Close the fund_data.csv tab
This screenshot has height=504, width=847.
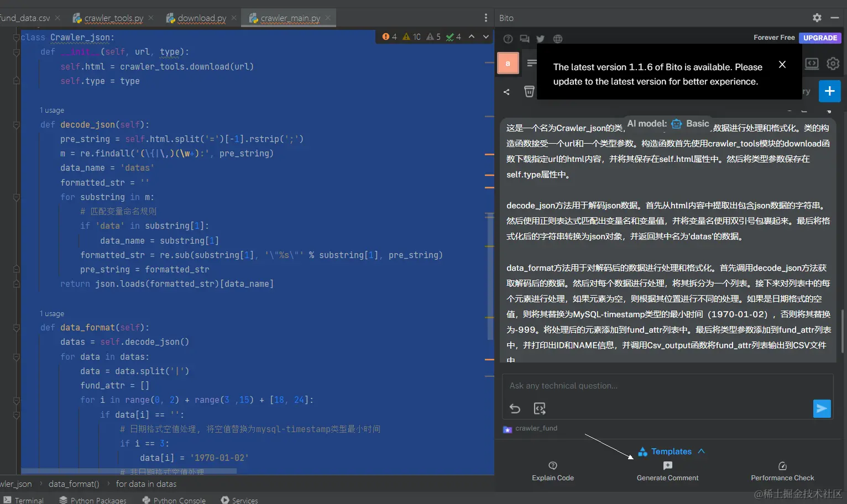57,18
